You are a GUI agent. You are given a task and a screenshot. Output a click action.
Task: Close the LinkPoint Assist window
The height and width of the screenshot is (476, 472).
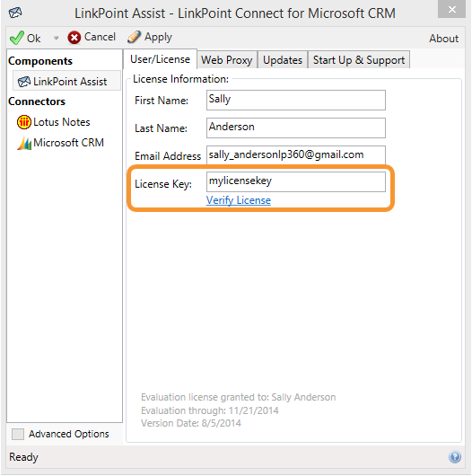(451, 9)
